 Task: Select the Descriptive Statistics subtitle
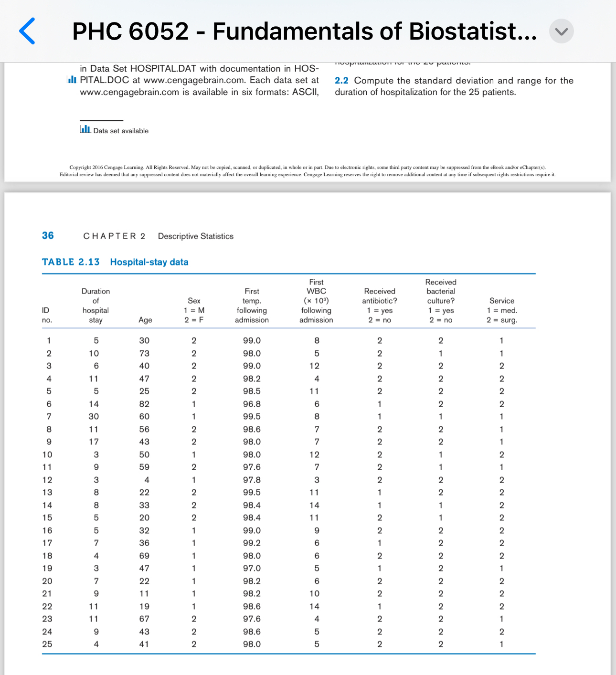pos(195,236)
